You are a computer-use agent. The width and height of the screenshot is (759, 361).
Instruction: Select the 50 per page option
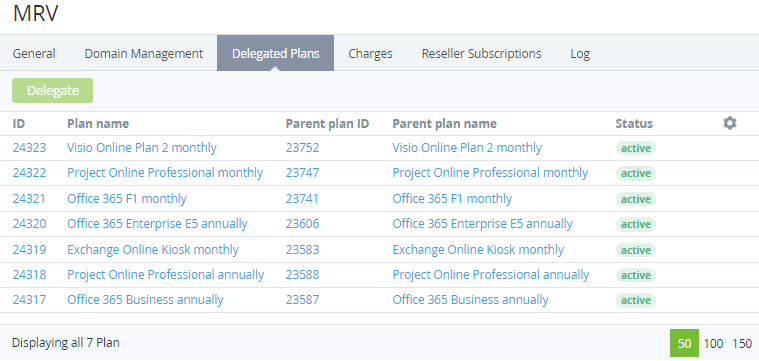coord(684,343)
